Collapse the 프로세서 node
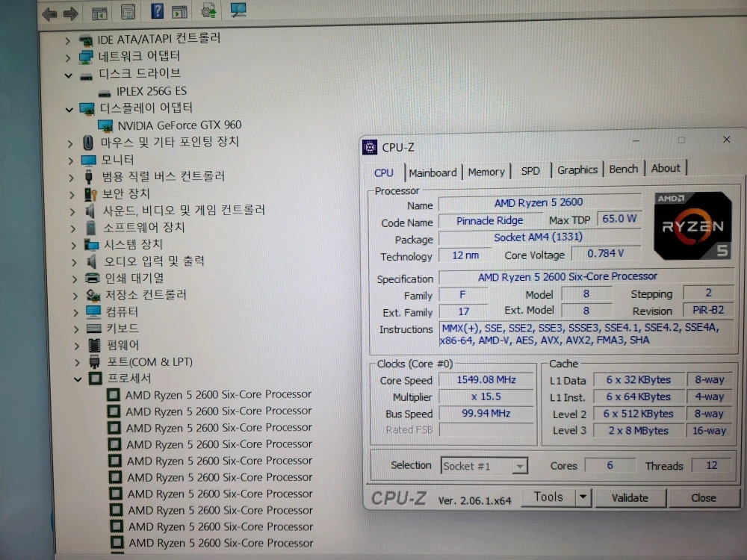 point(78,379)
